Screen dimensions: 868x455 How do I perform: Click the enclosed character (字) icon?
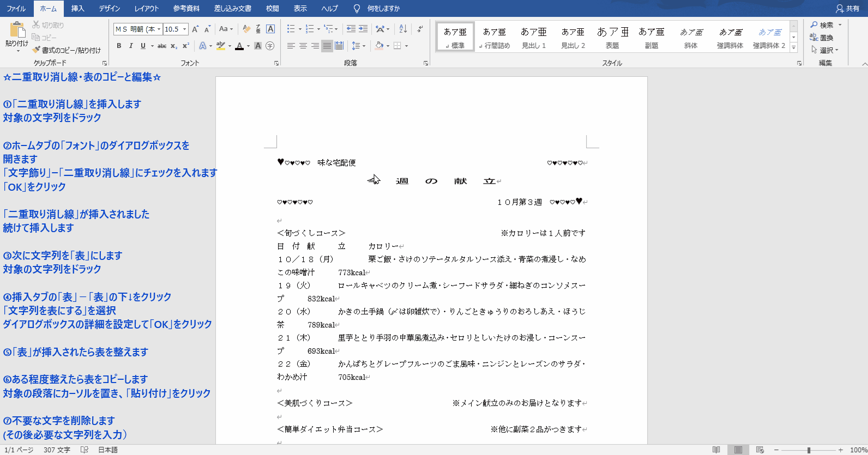(270, 46)
